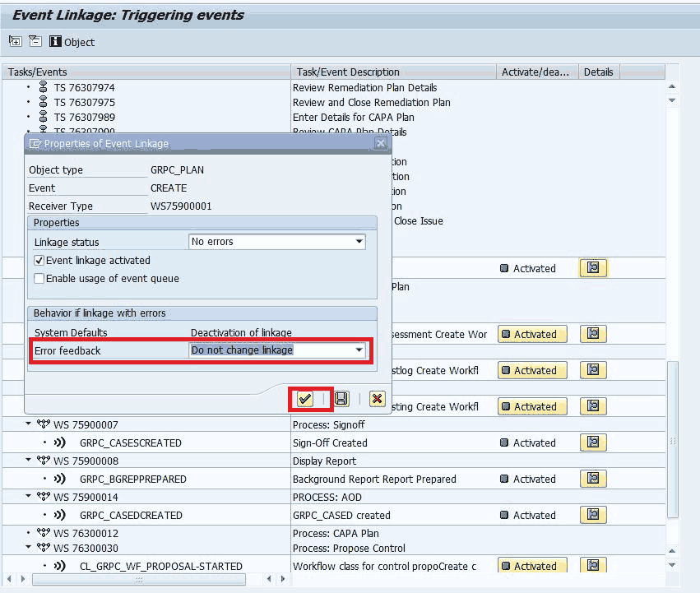This screenshot has width=700, height=593.
Task: Click the workflow icon beside WS 75900014
Action: click(44, 496)
